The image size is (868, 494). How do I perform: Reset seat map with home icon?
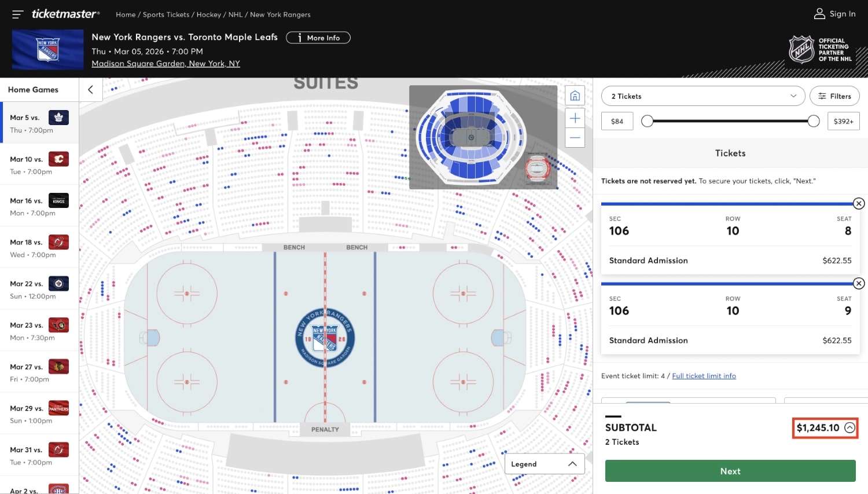pyautogui.click(x=575, y=96)
